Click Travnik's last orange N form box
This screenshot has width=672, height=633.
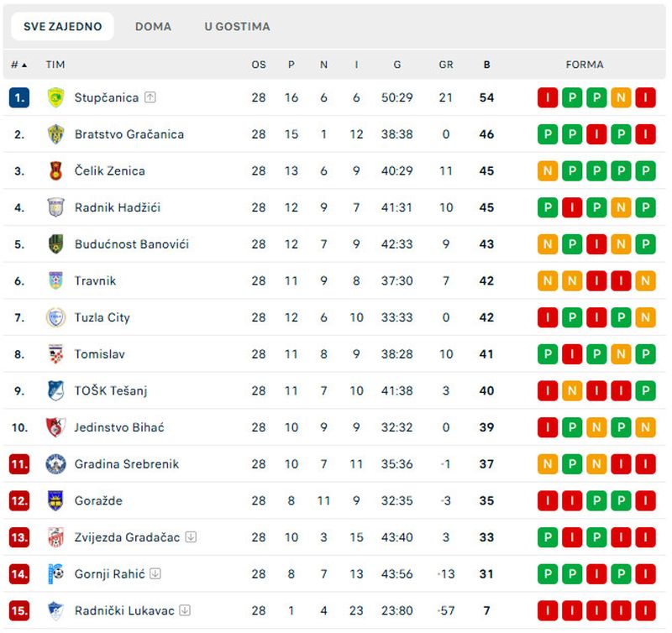click(645, 281)
